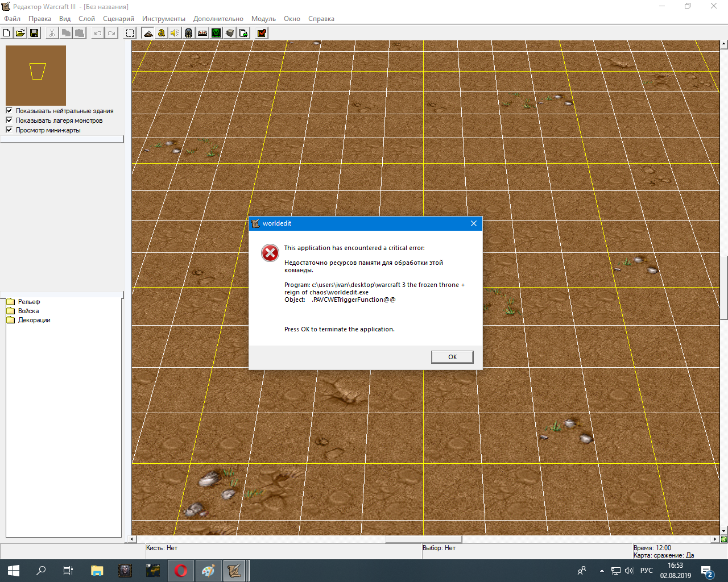The width and height of the screenshot is (728, 582).
Task: Open the Справка menu
Action: [321, 19]
